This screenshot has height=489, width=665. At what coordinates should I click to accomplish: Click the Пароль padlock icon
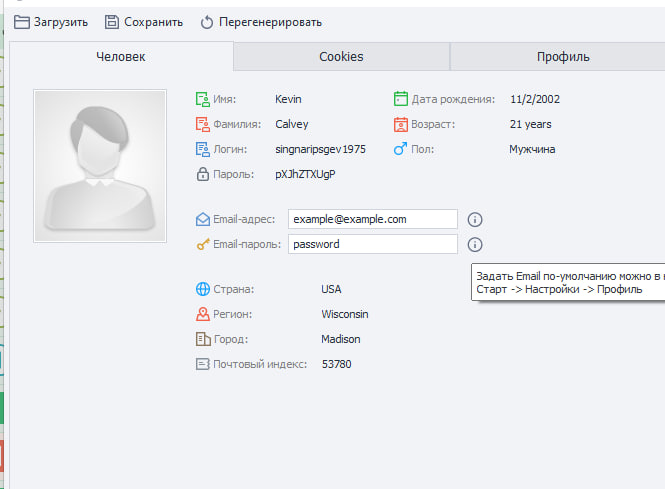[x=203, y=174]
